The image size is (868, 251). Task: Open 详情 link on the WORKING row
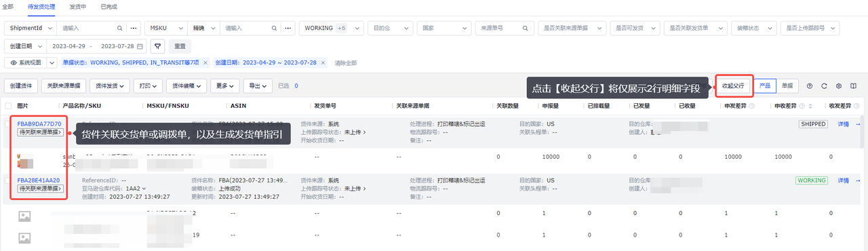pos(843,180)
